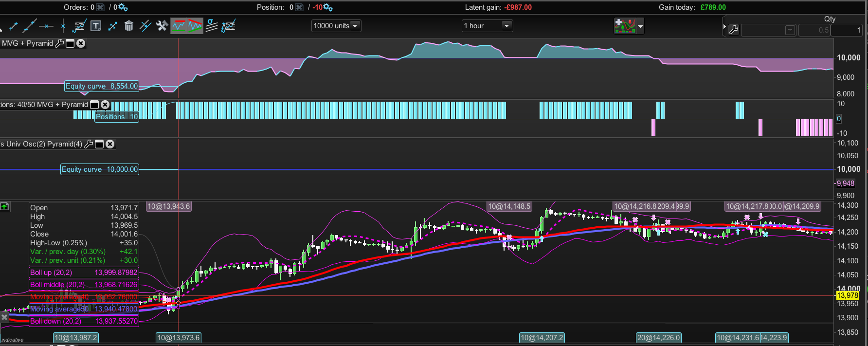Close the Univ Osc(2) Pyramid(4) panel
868x346 pixels.
(x=110, y=144)
